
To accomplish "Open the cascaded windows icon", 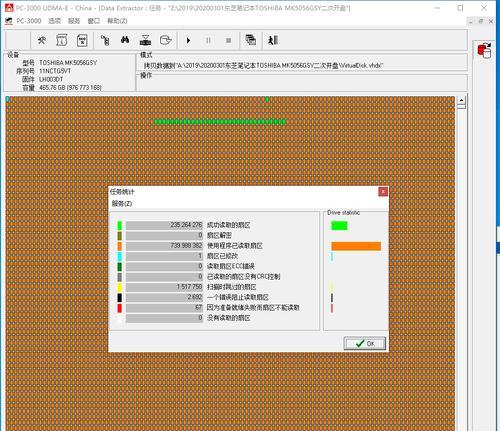I will pos(251,40).
